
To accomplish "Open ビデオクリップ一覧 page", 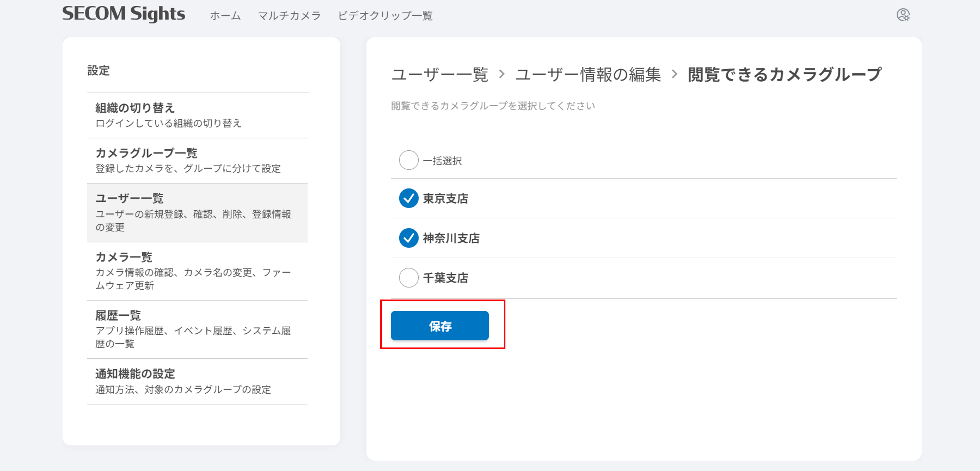I will pyautogui.click(x=385, y=16).
